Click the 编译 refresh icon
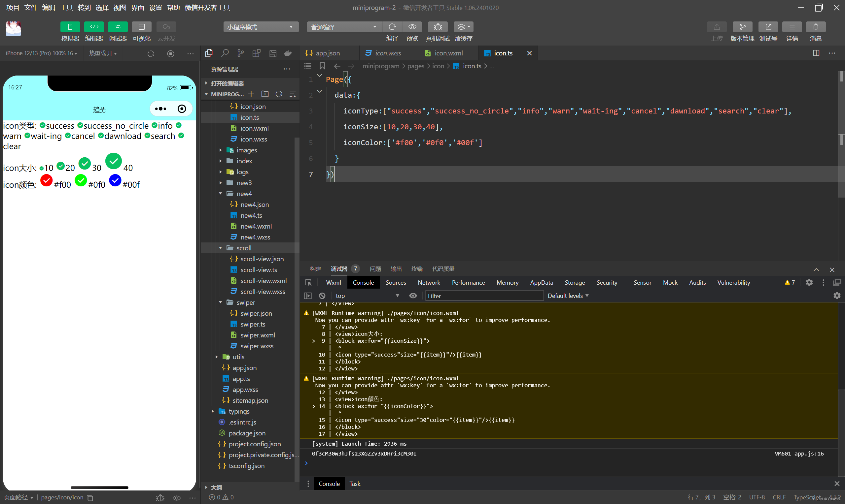 click(x=392, y=27)
